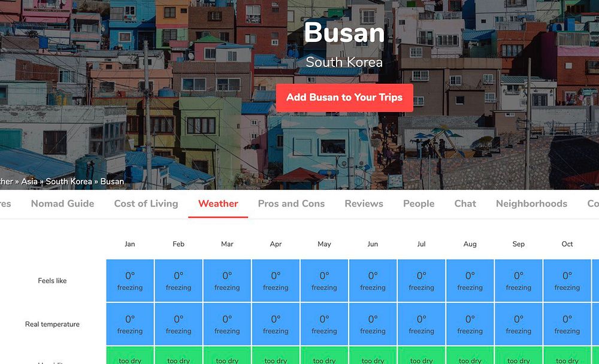599x364 pixels.
Task: Follow the South Korea breadcrumb link
Action: (69, 181)
